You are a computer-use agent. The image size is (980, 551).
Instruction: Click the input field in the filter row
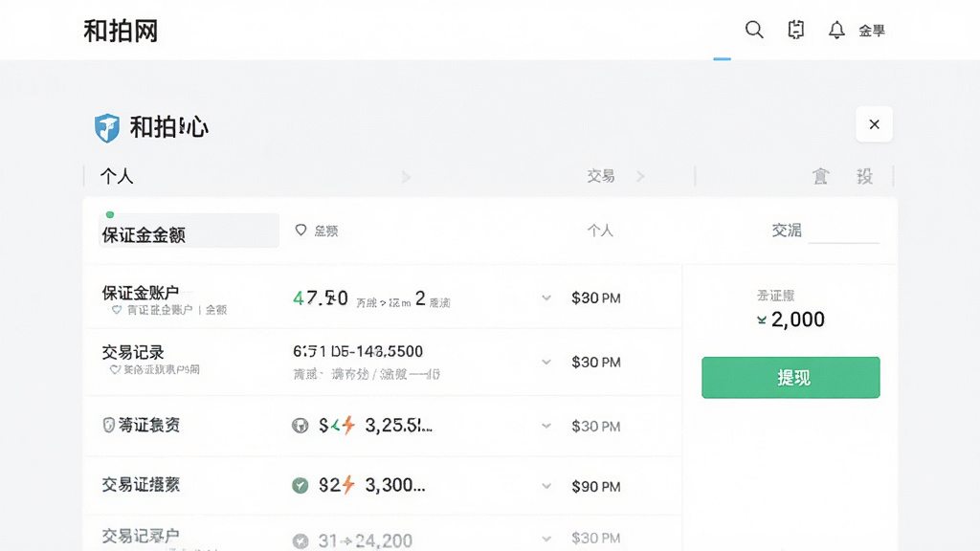coord(844,231)
